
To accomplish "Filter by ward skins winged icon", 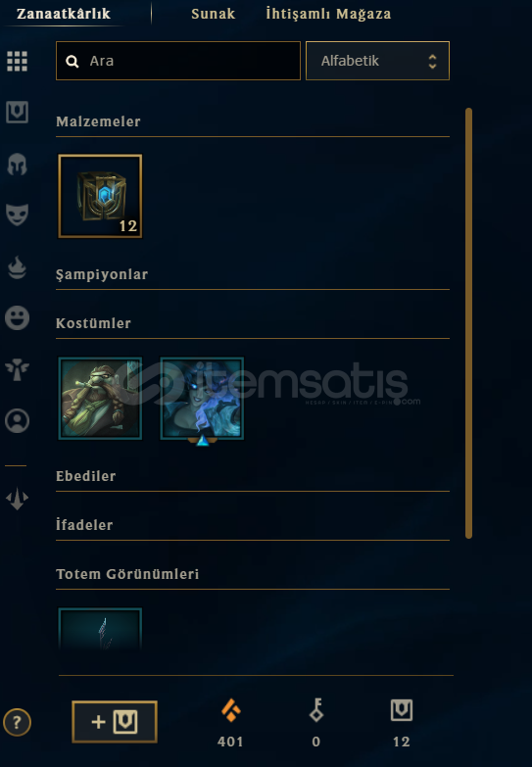I will click(17, 369).
